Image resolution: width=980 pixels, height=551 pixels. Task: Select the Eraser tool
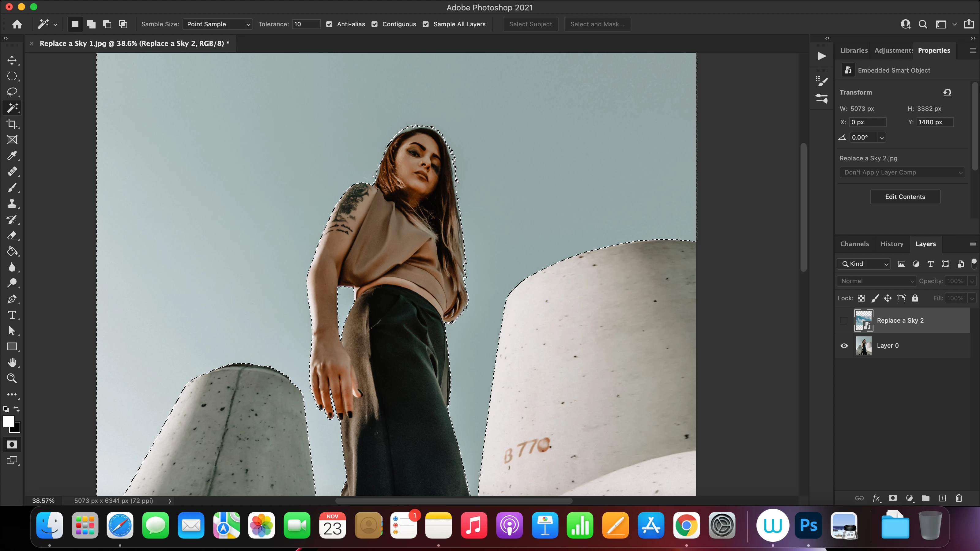(x=12, y=235)
